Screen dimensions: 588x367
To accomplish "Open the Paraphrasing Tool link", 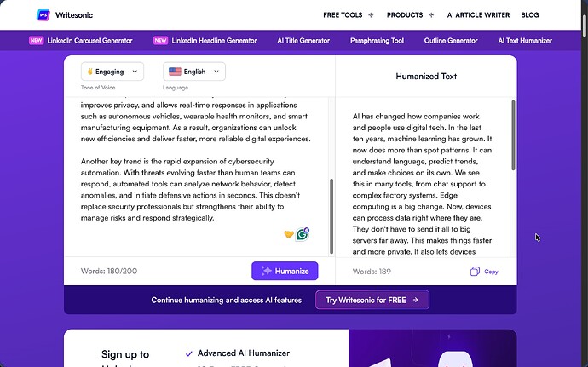I will (377, 41).
